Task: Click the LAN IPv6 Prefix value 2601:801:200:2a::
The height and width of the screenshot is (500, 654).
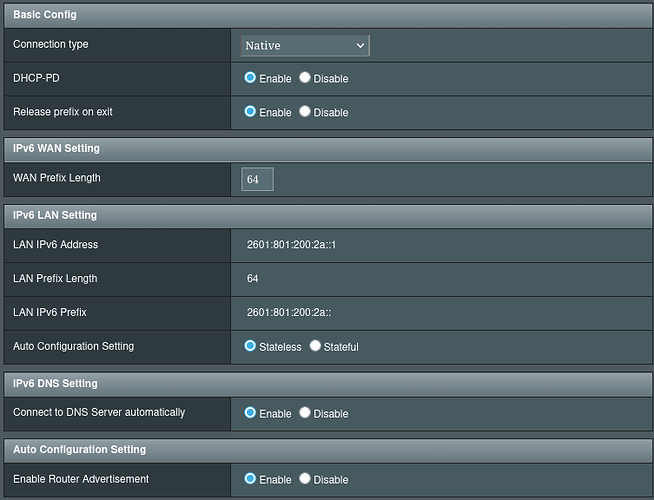Action: [x=289, y=312]
